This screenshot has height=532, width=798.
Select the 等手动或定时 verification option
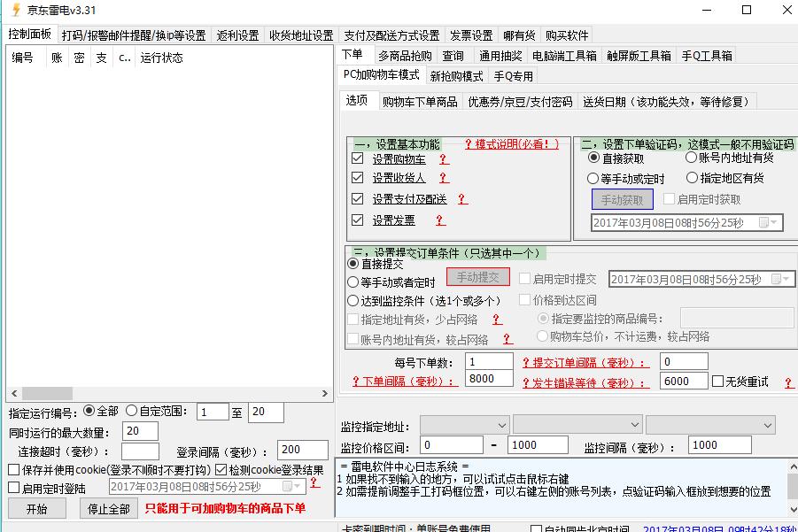click(591, 179)
